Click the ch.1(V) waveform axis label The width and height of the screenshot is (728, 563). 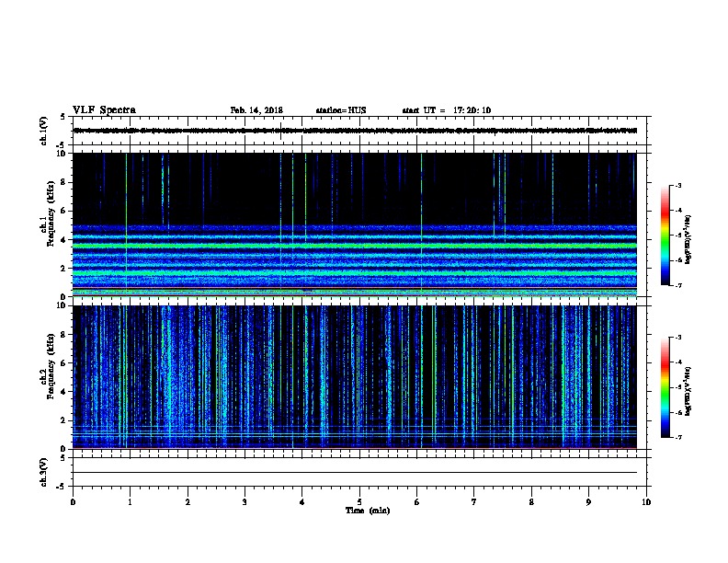tap(43, 131)
